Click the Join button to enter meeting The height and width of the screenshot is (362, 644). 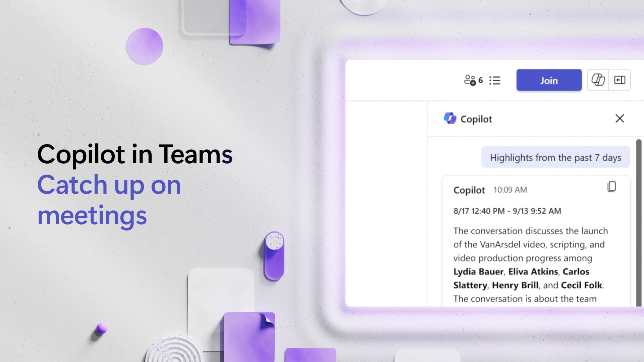coord(548,79)
